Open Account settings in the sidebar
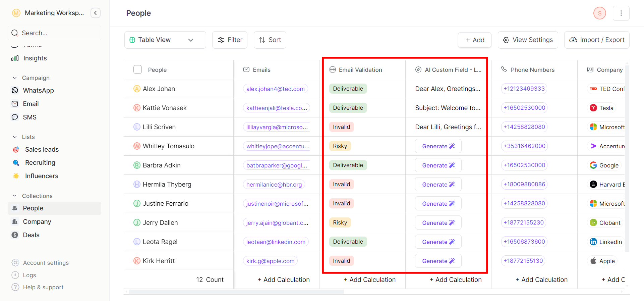Viewport: 644px width, 301px height. coord(46,263)
